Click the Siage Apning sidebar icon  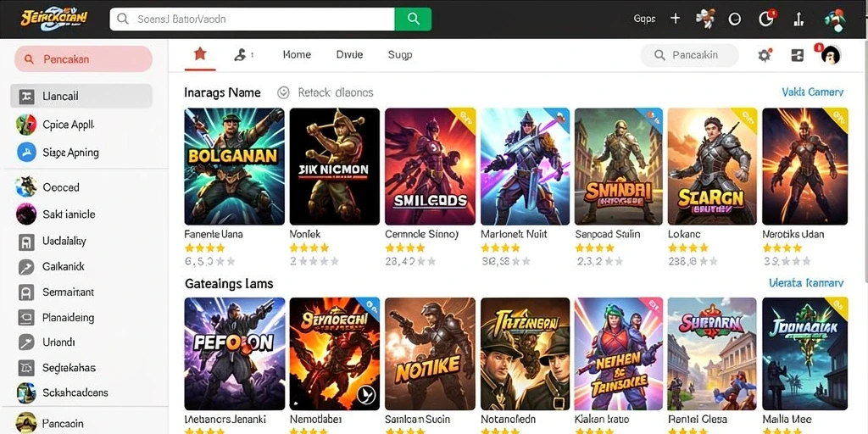coord(26,152)
